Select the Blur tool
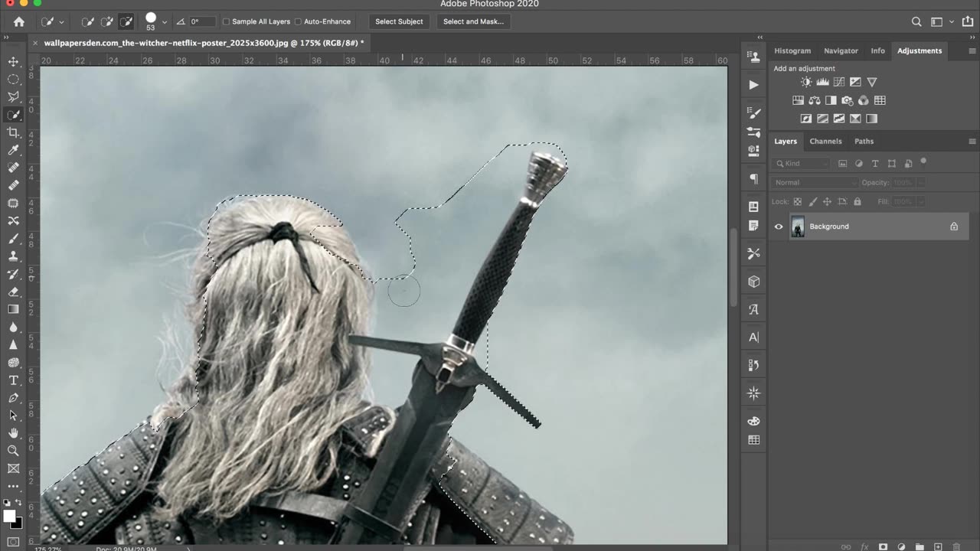Image resolution: width=980 pixels, height=551 pixels. pos(13,328)
